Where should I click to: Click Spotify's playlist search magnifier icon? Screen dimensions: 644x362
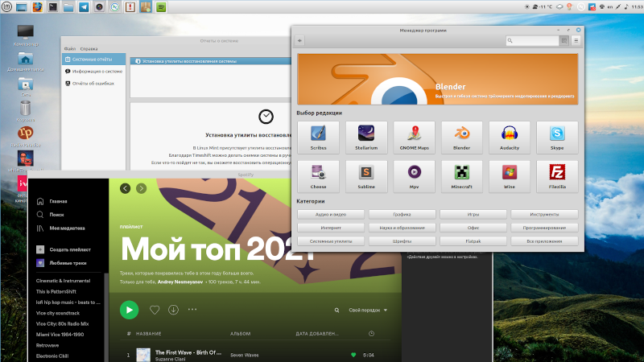[x=337, y=311]
